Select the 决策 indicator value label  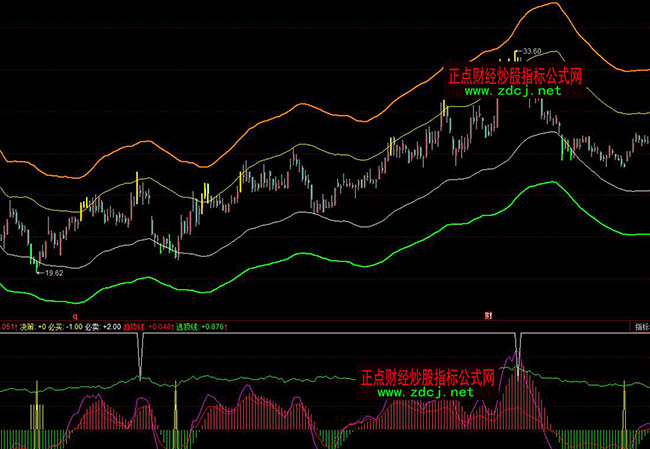32,326
